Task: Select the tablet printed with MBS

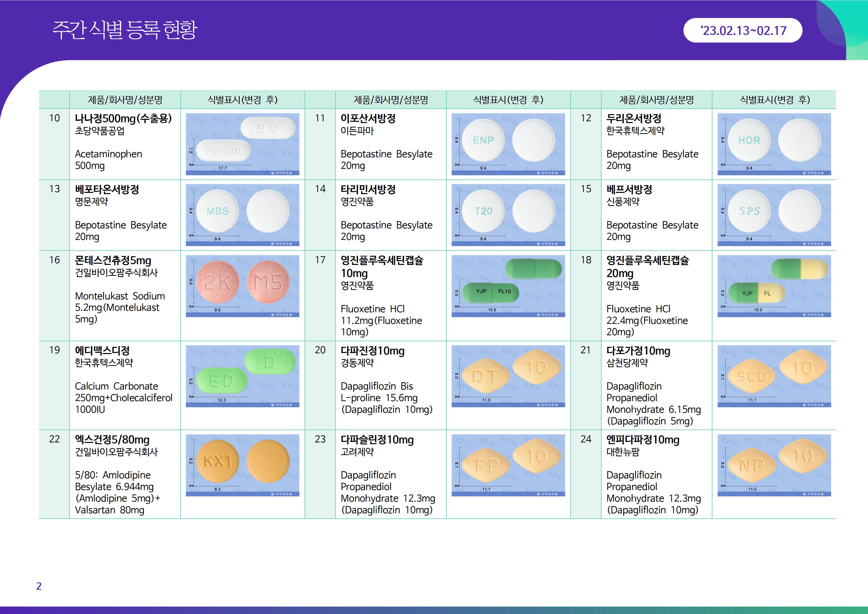Action: (x=217, y=211)
